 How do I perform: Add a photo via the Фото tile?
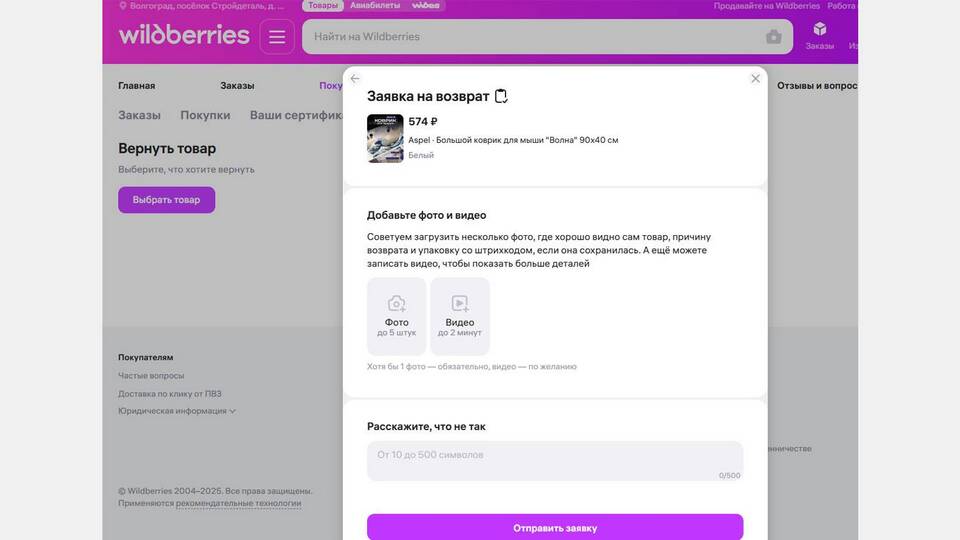(397, 317)
